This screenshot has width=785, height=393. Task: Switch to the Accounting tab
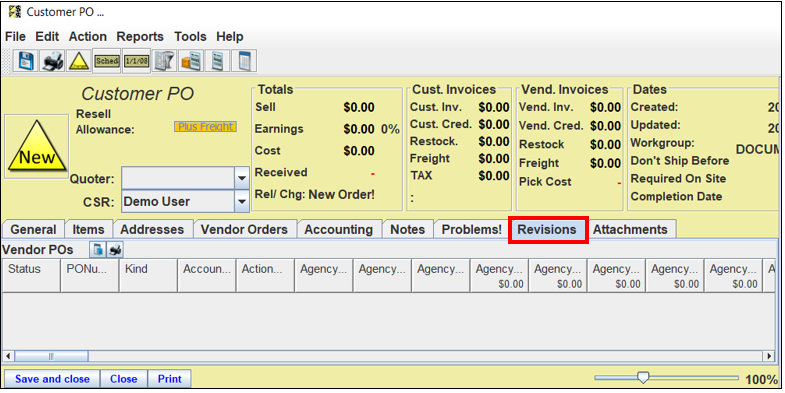click(338, 229)
